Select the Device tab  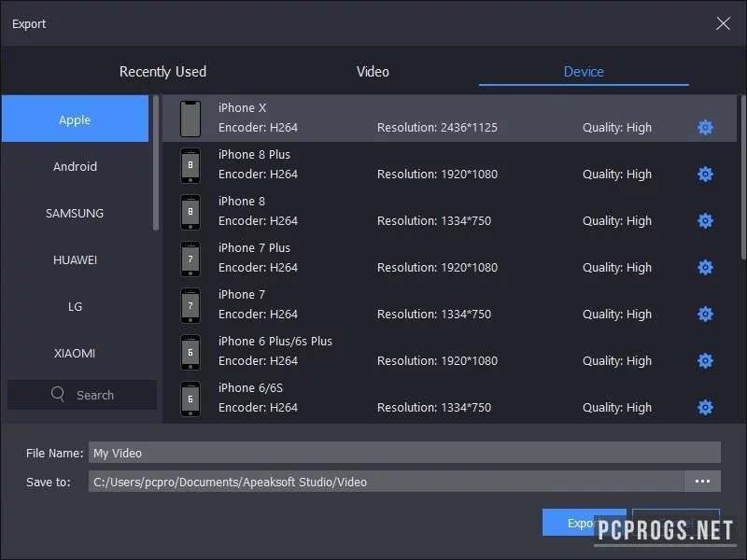[x=584, y=72]
